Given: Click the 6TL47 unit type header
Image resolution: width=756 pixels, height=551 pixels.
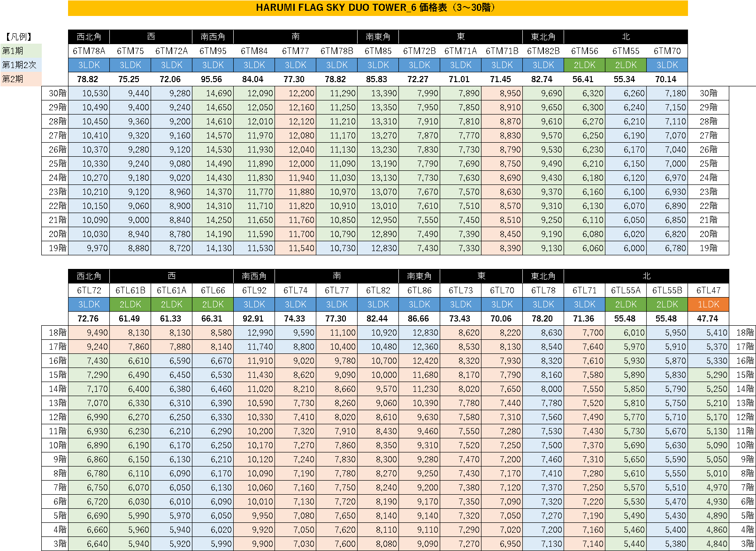Looking at the screenshot, I should (708, 290).
